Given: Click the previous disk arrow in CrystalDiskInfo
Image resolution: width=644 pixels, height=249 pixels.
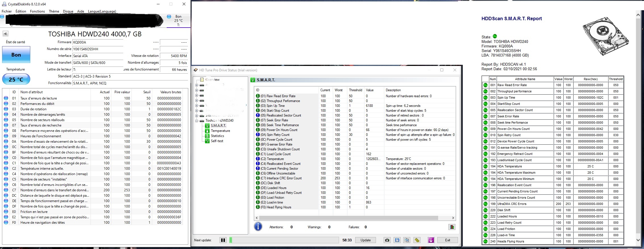Looking at the screenshot, I should tap(5, 34).
